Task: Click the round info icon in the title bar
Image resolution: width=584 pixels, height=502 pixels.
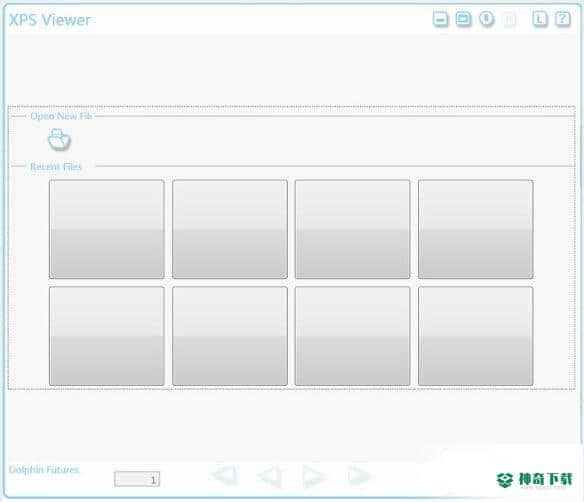Action: (x=486, y=19)
